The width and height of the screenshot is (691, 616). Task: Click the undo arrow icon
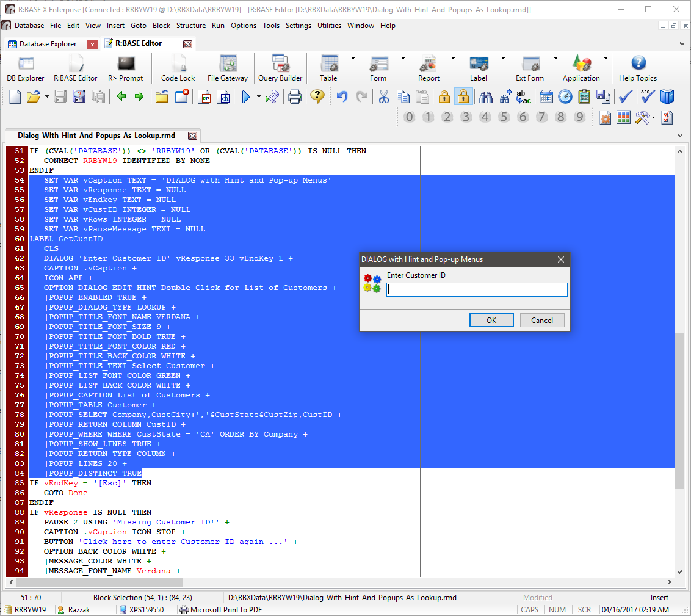coord(342,96)
